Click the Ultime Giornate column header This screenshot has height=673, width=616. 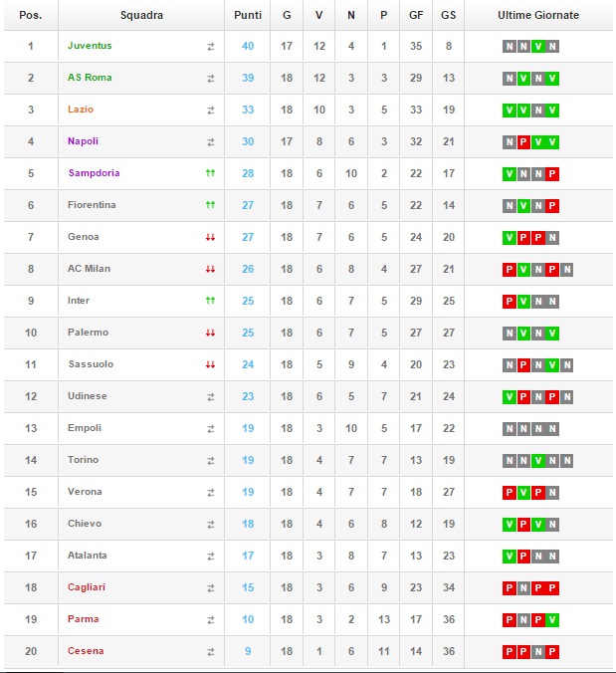pos(538,15)
